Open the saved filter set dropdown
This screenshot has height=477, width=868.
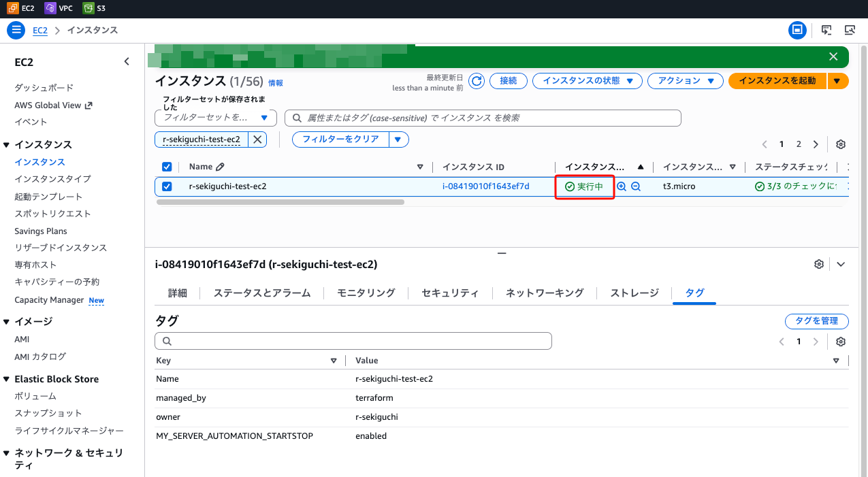point(215,118)
